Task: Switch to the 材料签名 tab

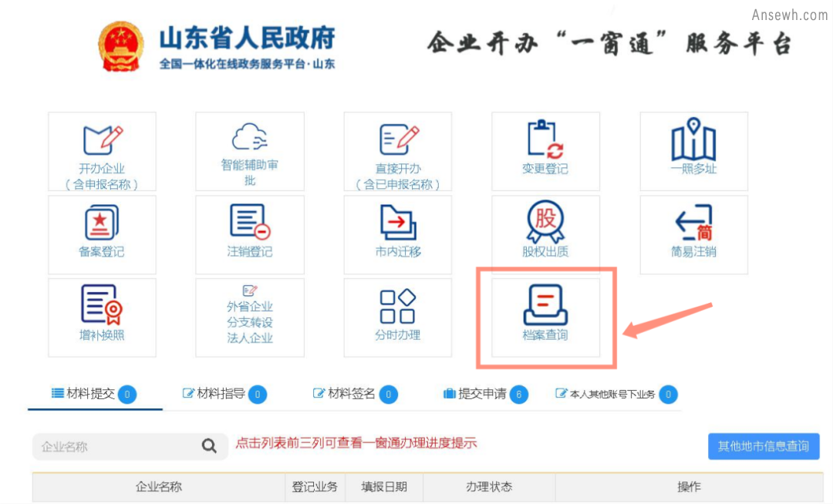Action: pos(355,394)
